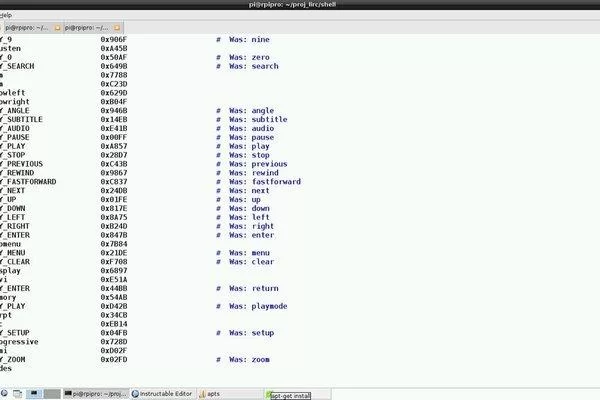Click the comment 'Was: fastforward'
The width and height of the screenshot is (600, 400).
click(265, 181)
